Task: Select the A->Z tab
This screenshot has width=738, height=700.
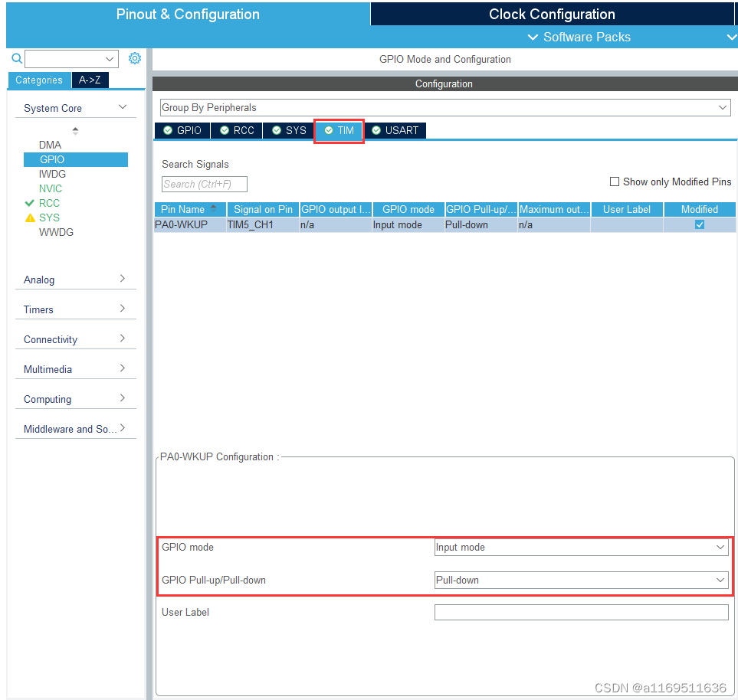Action: 90,80
